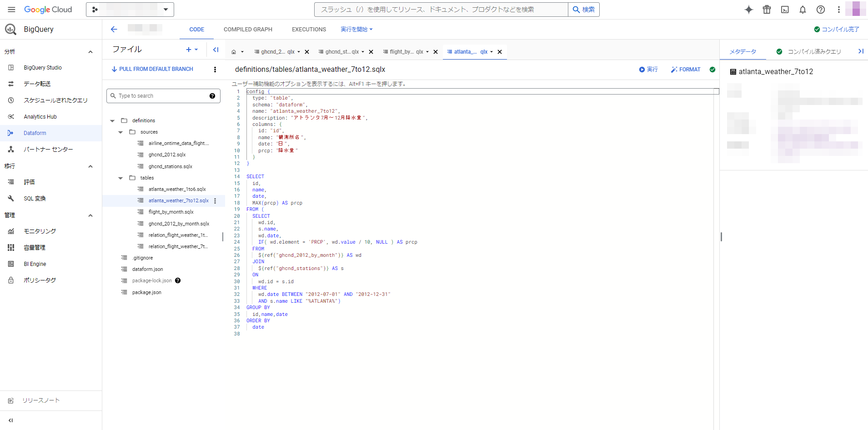Screen dimensions: 868x430
Task: Open more actions for atlanta_weather_7to12.sqlx
Action: click(x=215, y=201)
